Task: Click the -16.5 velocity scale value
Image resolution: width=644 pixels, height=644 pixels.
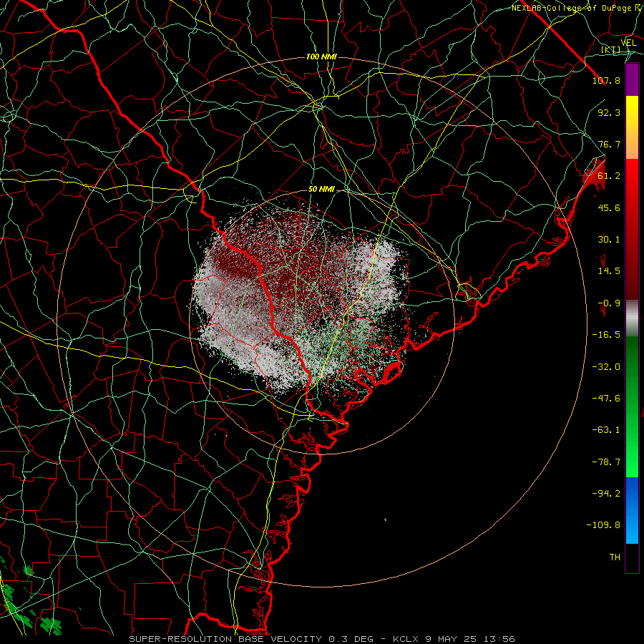Action: (606, 335)
